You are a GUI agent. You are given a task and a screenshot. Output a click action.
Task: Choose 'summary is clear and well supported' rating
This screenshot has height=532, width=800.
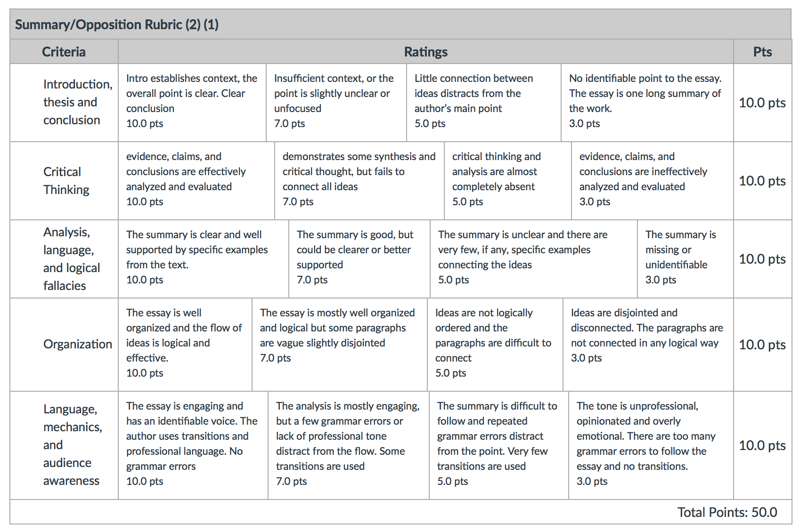click(203, 257)
